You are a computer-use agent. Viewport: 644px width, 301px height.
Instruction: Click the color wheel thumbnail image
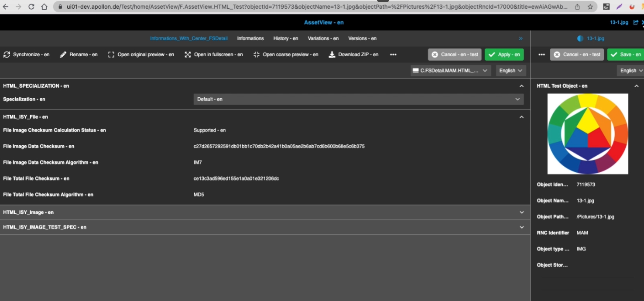pos(588,134)
